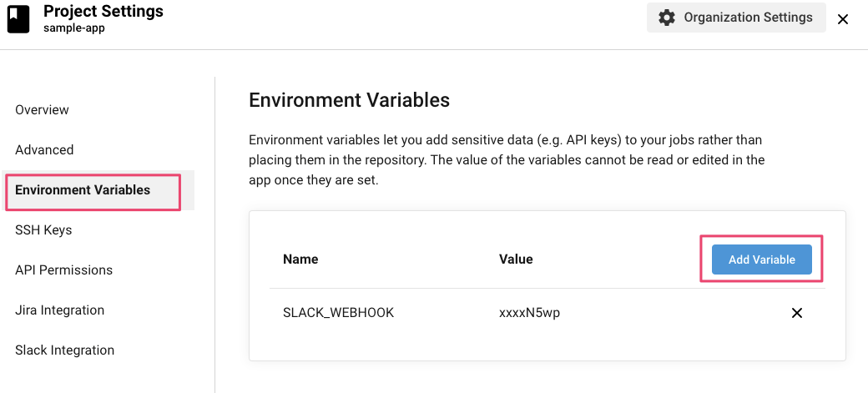The width and height of the screenshot is (868, 393).
Task: Click the Add Variable button
Action: click(761, 259)
